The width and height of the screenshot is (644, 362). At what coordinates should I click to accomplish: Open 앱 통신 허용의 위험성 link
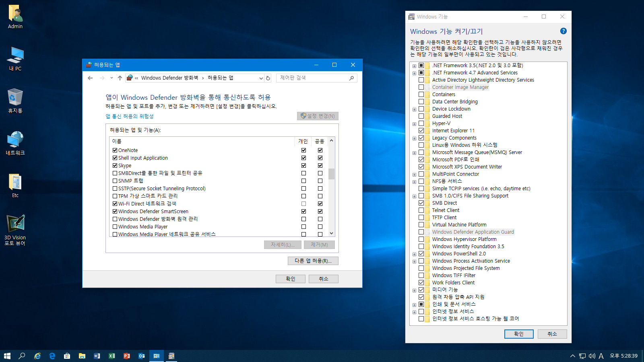point(130,116)
